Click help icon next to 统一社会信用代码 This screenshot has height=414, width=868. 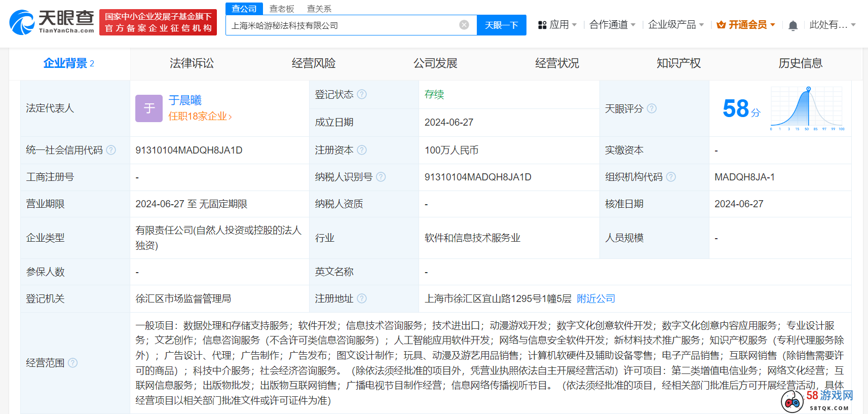click(111, 150)
